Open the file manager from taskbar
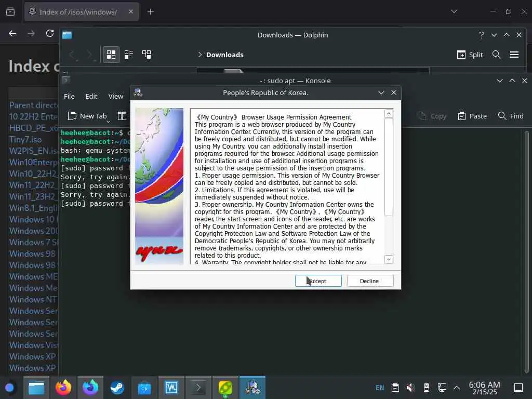 (x=36, y=388)
